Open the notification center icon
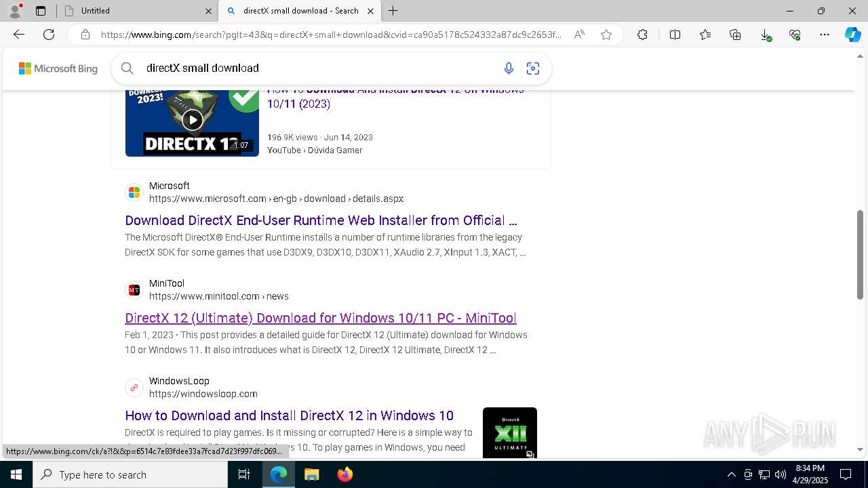Image resolution: width=868 pixels, height=488 pixels. (x=846, y=474)
